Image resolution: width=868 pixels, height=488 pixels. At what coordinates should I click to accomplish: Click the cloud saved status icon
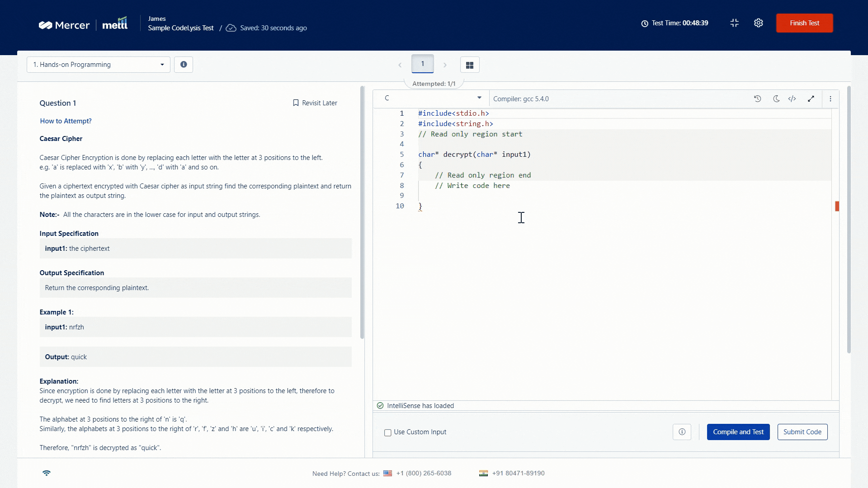click(231, 28)
